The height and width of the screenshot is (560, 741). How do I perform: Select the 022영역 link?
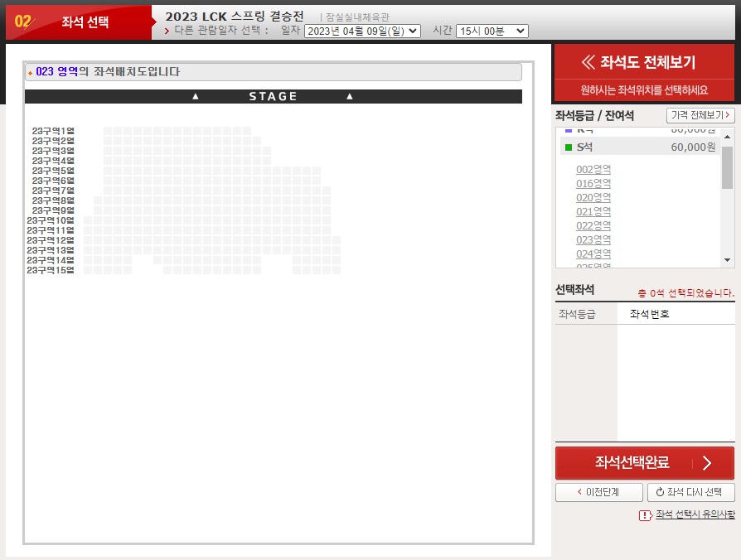(x=593, y=226)
